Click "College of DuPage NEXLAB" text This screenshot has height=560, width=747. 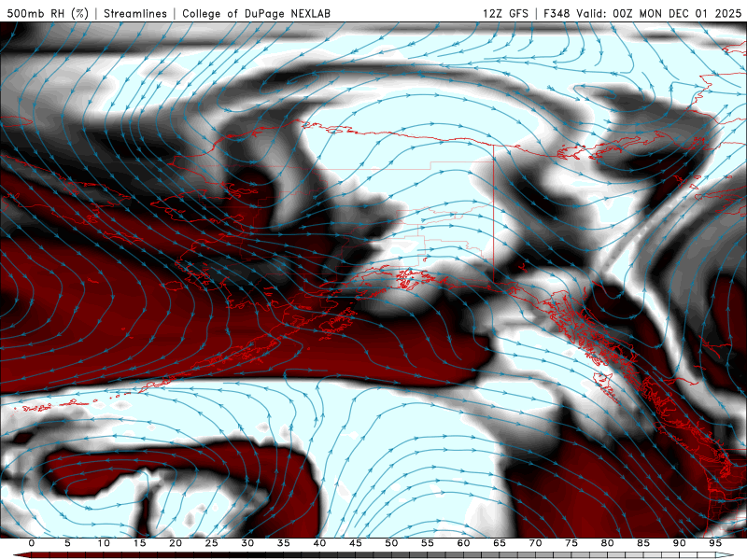[x=256, y=14]
